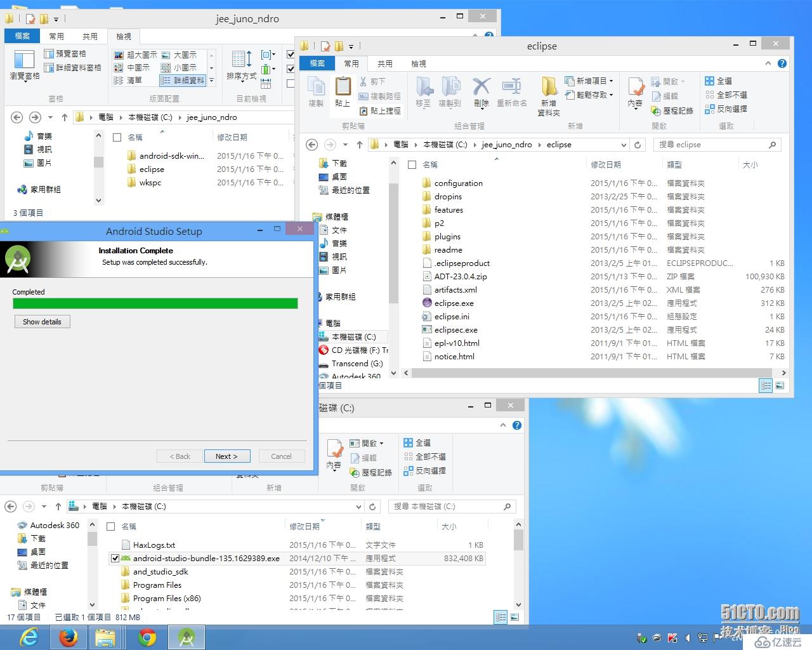Click the Delete X icon in eclipse ribbon
Image resolution: width=812 pixels, height=650 pixels.
pyautogui.click(x=481, y=87)
